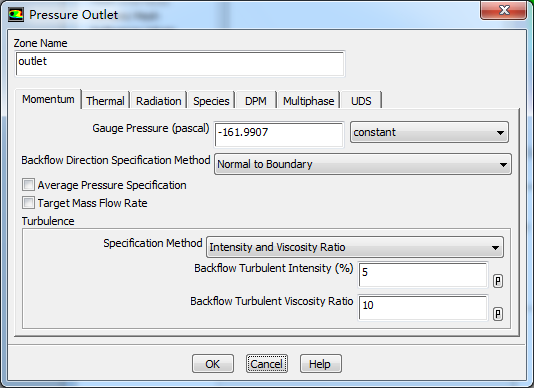Click the Backflow Turbulent Intensity field
The height and width of the screenshot is (388, 534).
(x=423, y=275)
